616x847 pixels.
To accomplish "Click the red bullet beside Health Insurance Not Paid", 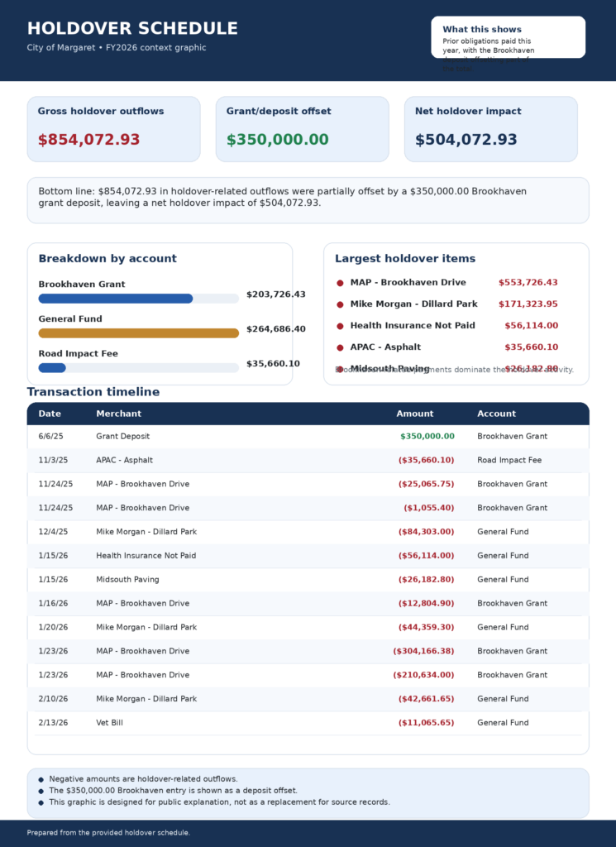I will [x=340, y=326].
